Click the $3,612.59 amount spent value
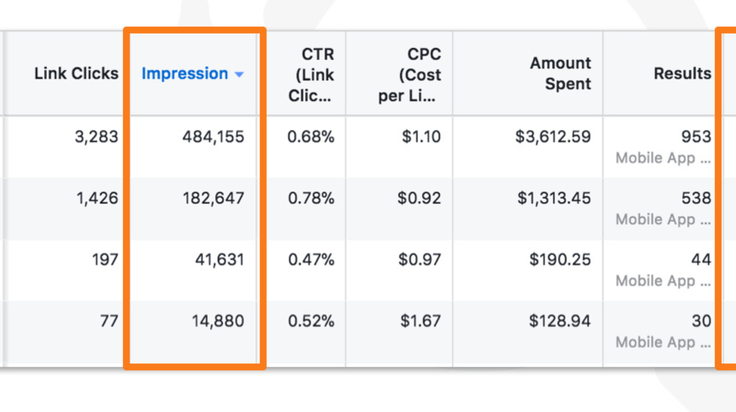 click(553, 137)
